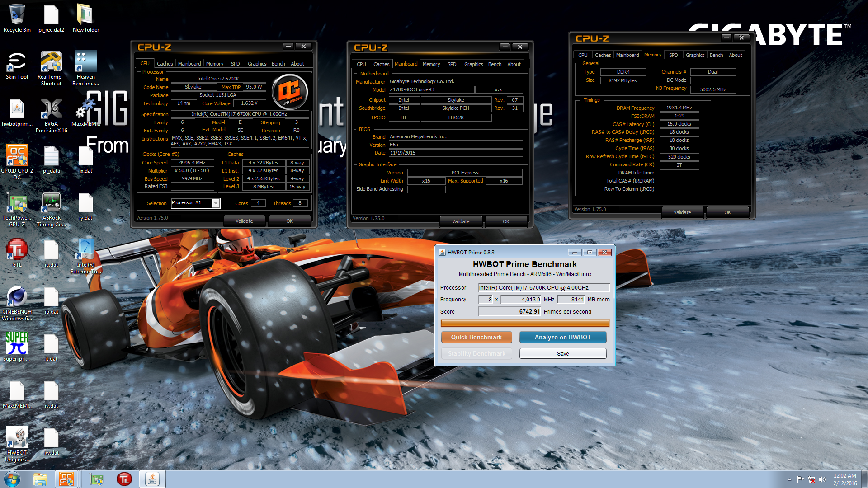Open the Recycle Bin desktop icon
Screen dimensions: 868x488
point(17,18)
